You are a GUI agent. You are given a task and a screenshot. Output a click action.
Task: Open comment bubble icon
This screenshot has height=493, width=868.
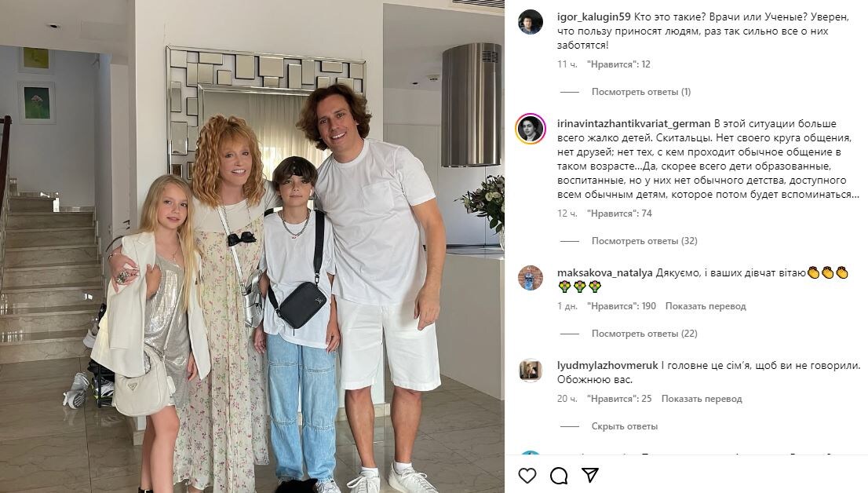click(559, 475)
